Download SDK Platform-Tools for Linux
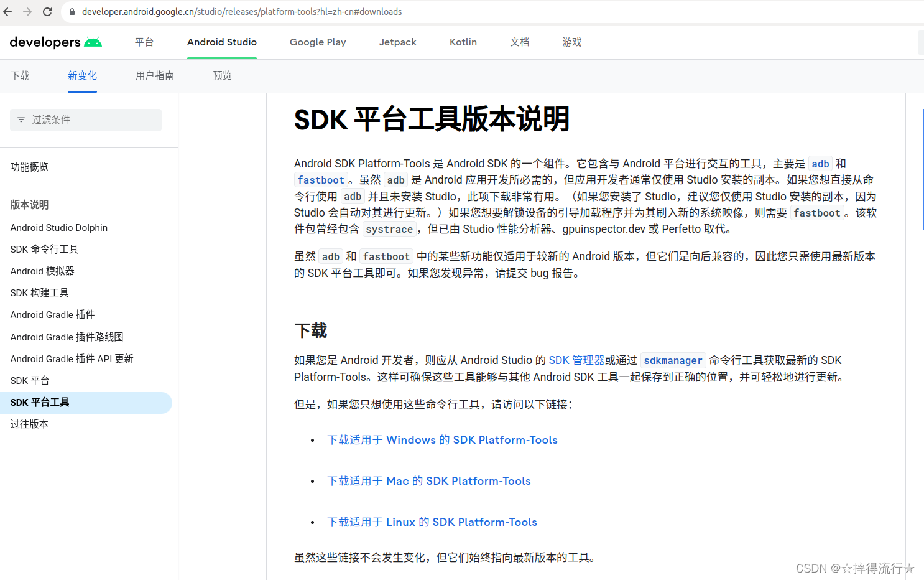924x580 pixels. click(x=432, y=523)
